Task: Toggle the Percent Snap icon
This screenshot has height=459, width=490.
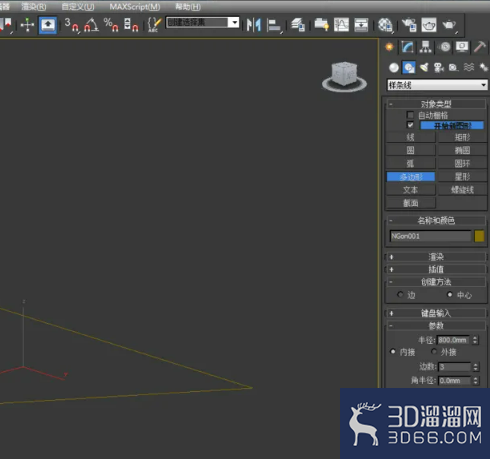Action: coord(111,25)
